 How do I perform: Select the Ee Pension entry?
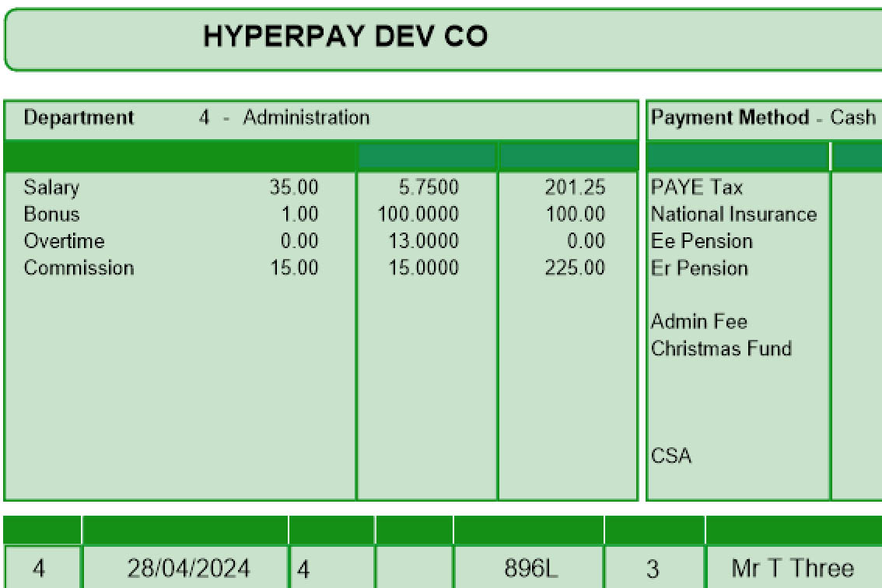point(702,241)
